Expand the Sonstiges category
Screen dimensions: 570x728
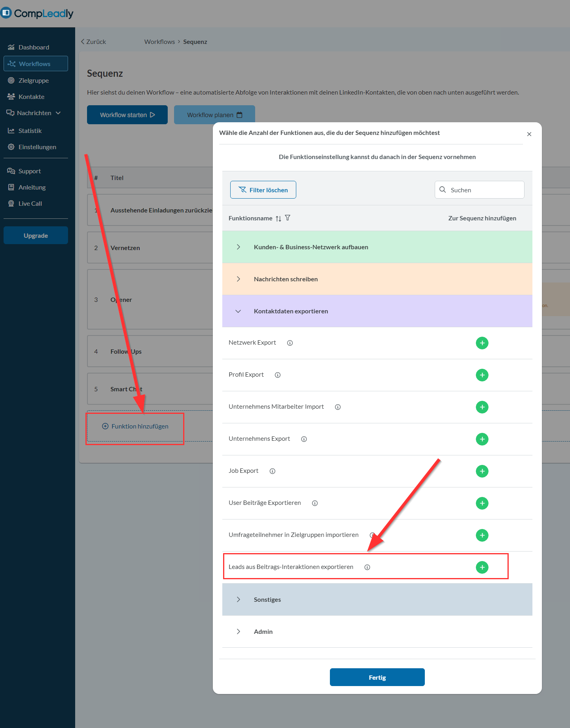tap(239, 600)
